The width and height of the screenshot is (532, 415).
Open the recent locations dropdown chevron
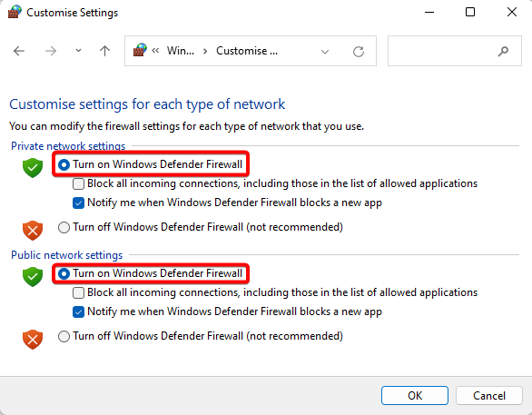pos(78,51)
